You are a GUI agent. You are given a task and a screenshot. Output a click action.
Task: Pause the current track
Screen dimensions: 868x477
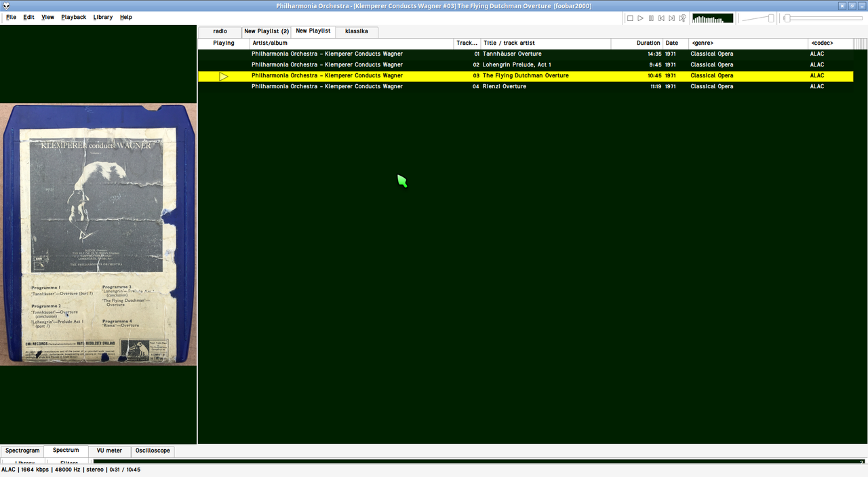click(651, 18)
